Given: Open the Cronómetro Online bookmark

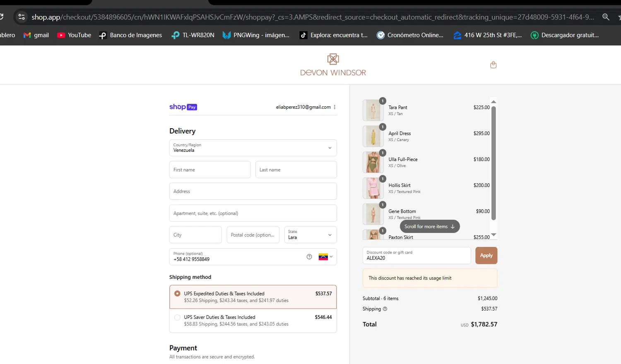Looking at the screenshot, I should coord(410,35).
